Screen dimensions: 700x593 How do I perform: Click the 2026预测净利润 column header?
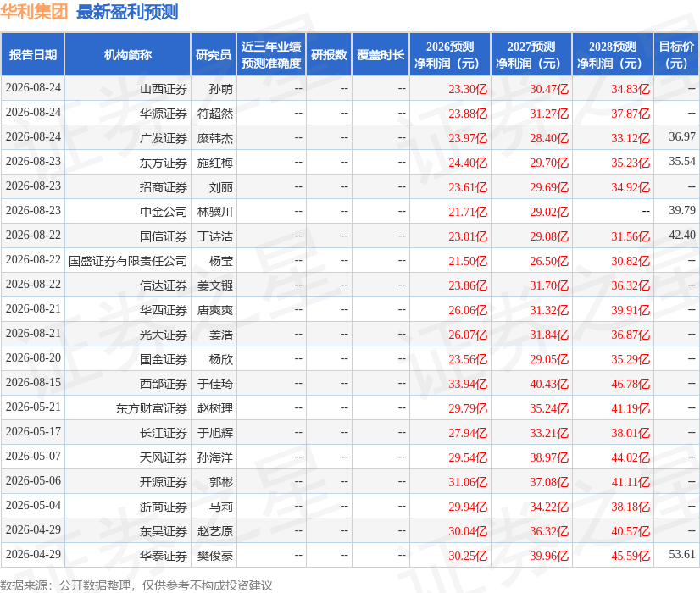click(450, 54)
